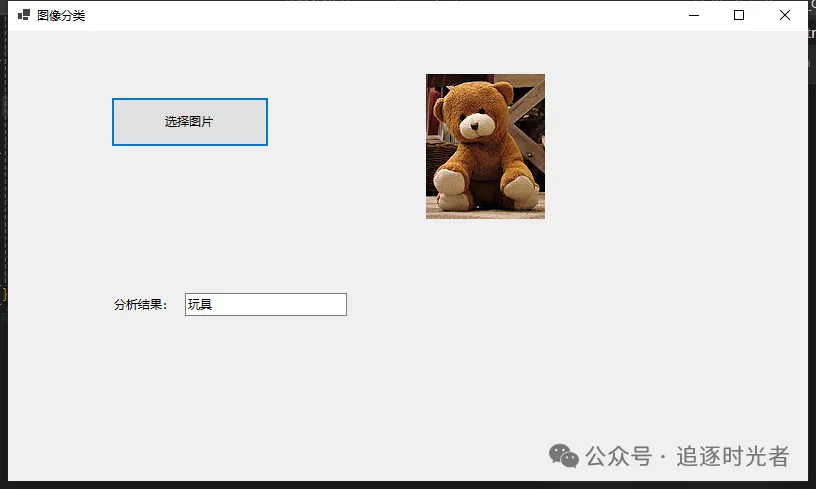Close the 图像分类 window
The image size is (816, 489).
pyautogui.click(x=785, y=15)
